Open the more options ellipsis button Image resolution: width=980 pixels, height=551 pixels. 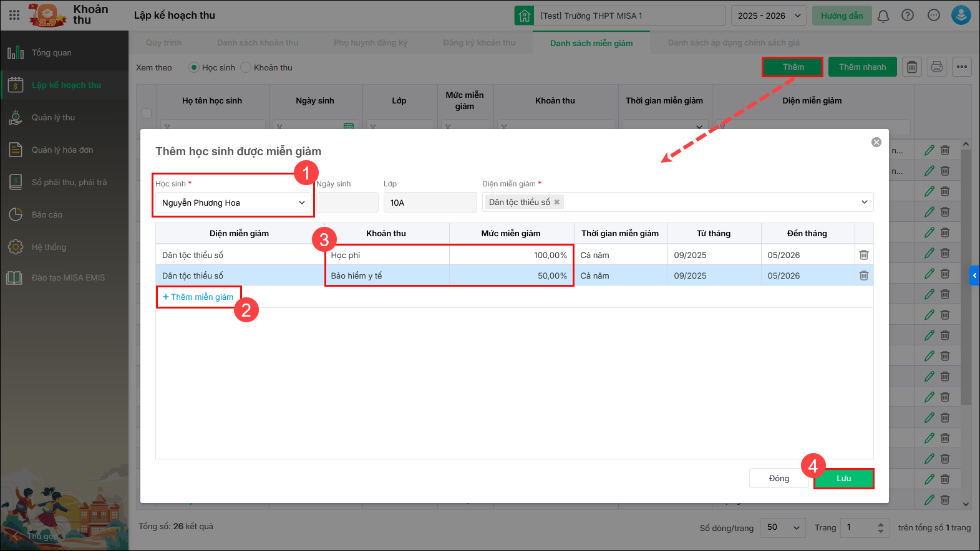[x=961, y=67]
